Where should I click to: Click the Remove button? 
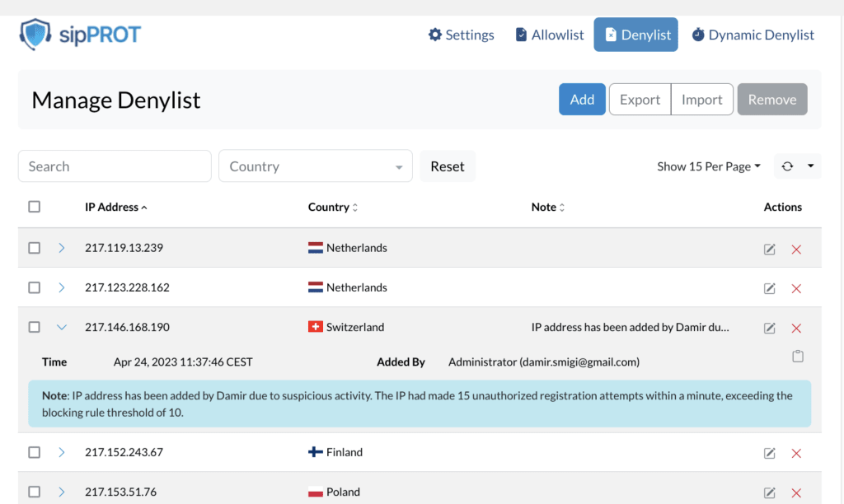click(772, 99)
